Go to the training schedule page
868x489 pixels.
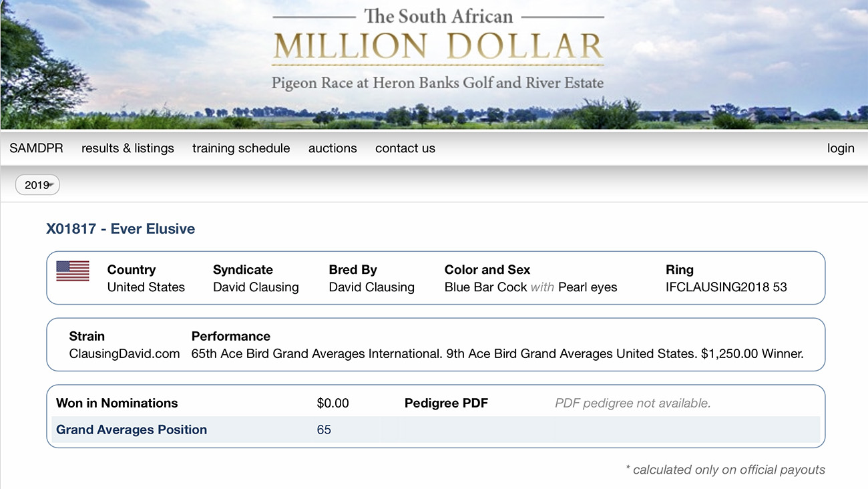[x=241, y=148]
